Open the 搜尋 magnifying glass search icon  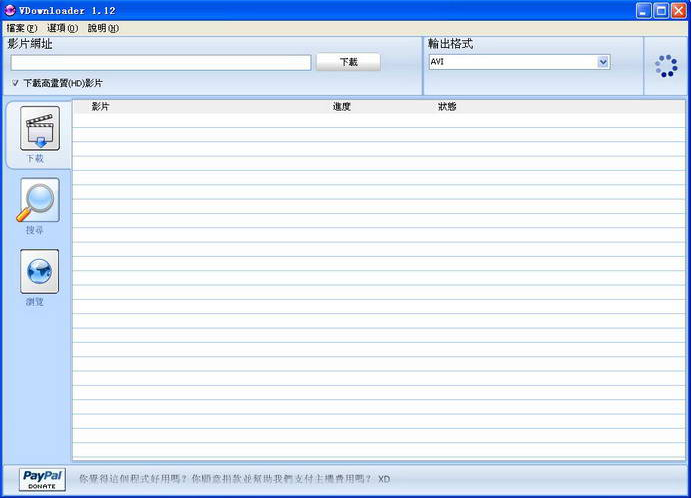39,200
